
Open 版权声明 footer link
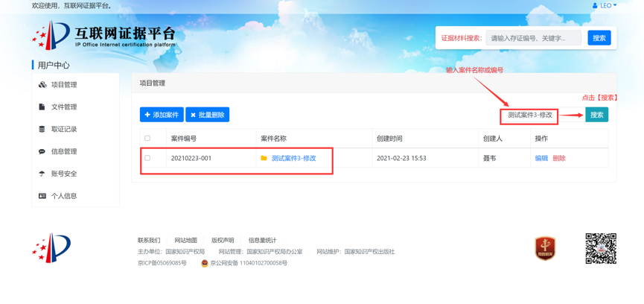223,241
